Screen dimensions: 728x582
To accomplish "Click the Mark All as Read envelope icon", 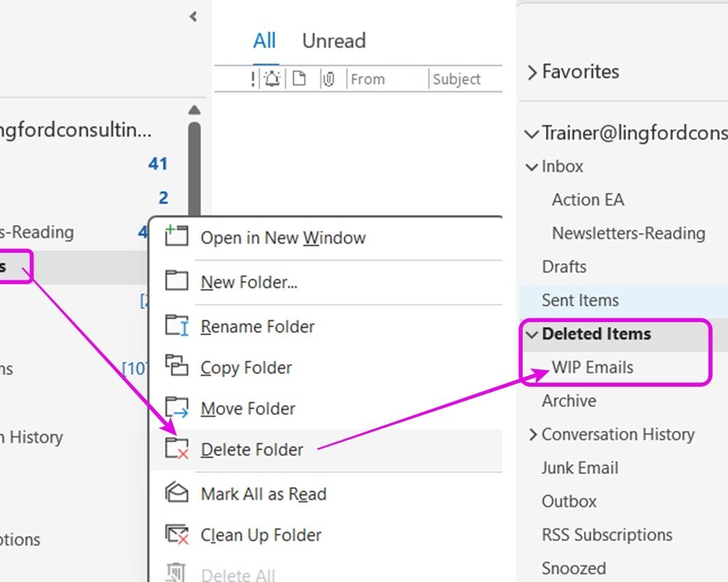I will pos(176,493).
